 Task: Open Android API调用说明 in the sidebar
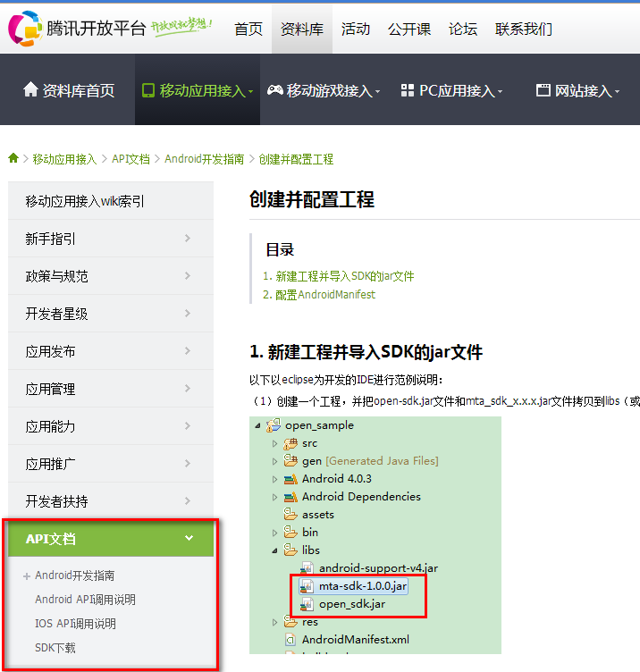pos(85,599)
